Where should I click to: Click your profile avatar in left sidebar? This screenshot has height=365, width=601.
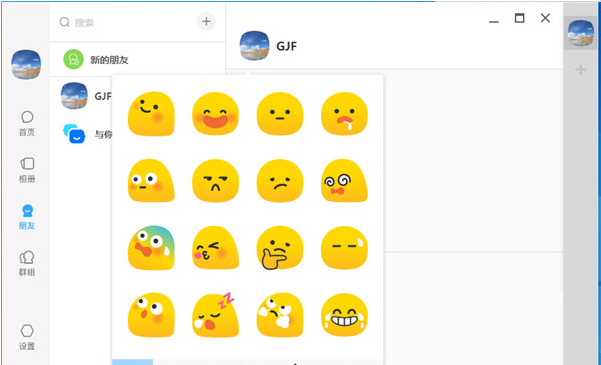click(x=26, y=64)
